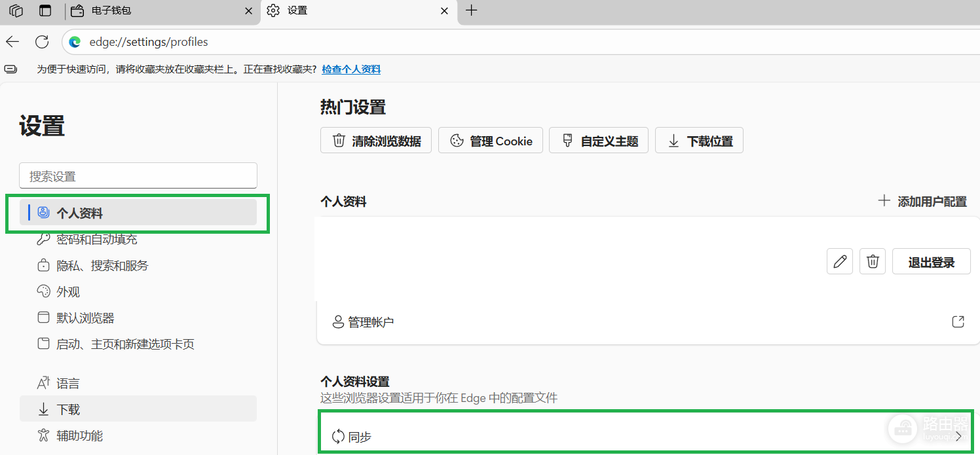Click the palette icon beside 外观

point(43,291)
